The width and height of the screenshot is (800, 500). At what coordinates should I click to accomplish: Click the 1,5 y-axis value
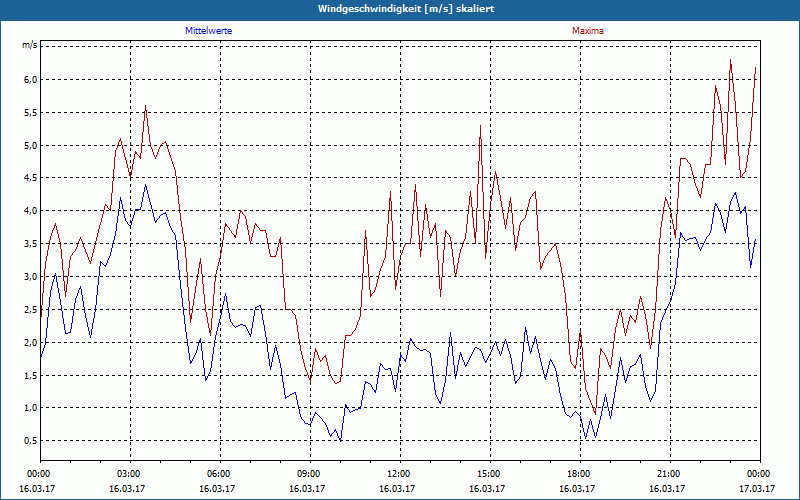click(30, 376)
